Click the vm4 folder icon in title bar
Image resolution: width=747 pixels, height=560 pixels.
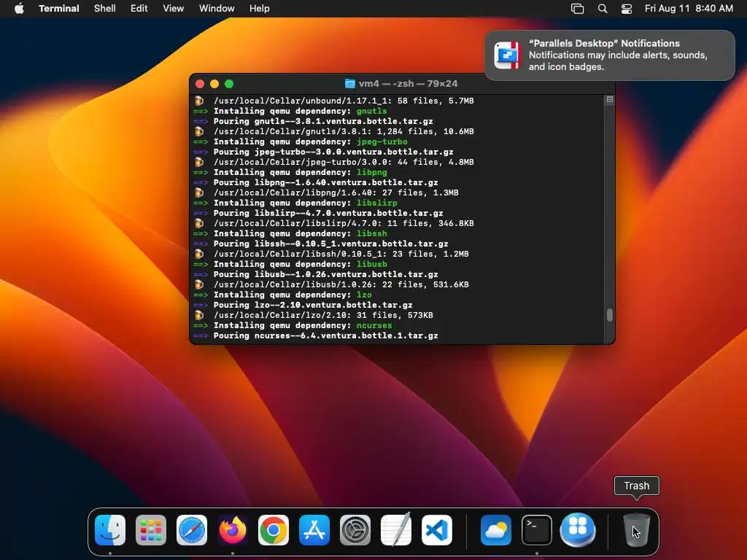pyautogui.click(x=350, y=84)
